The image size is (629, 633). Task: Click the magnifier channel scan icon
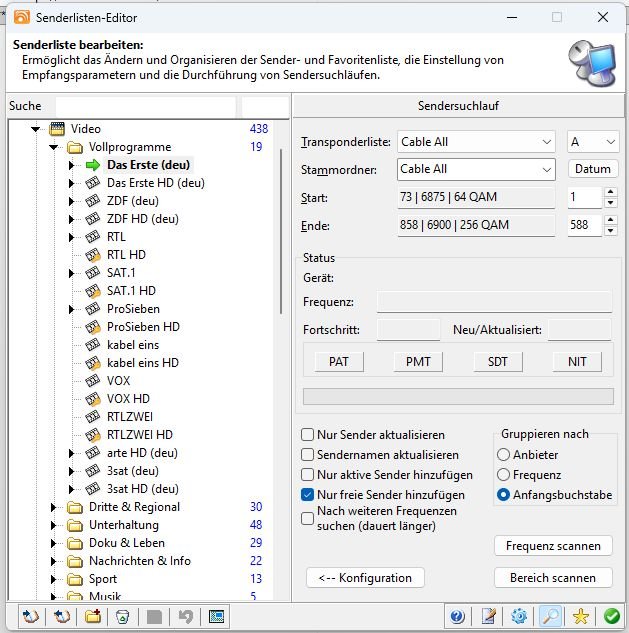coord(550,616)
